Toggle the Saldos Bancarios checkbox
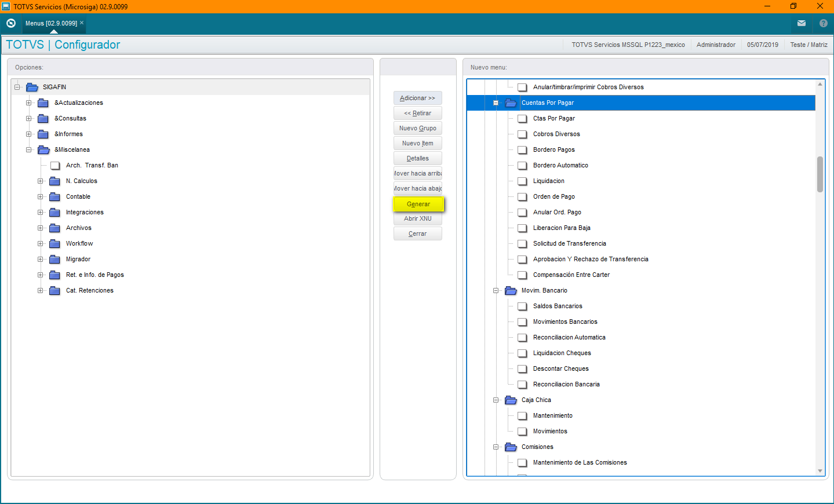 (x=522, y=306)
